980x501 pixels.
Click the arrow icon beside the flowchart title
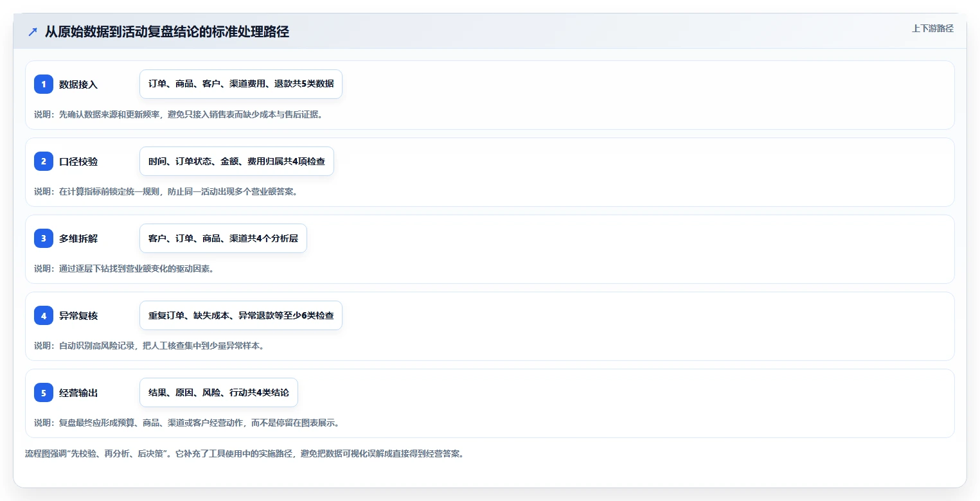33,32
